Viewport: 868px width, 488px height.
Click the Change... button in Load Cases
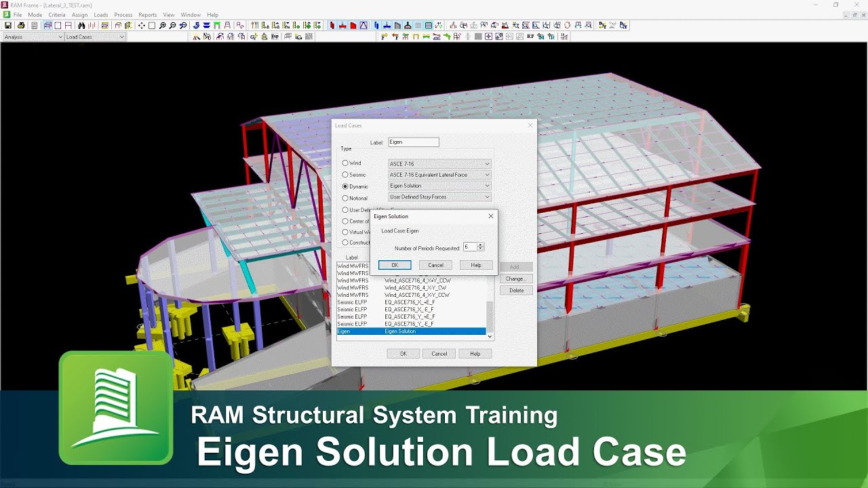[516, 279]
